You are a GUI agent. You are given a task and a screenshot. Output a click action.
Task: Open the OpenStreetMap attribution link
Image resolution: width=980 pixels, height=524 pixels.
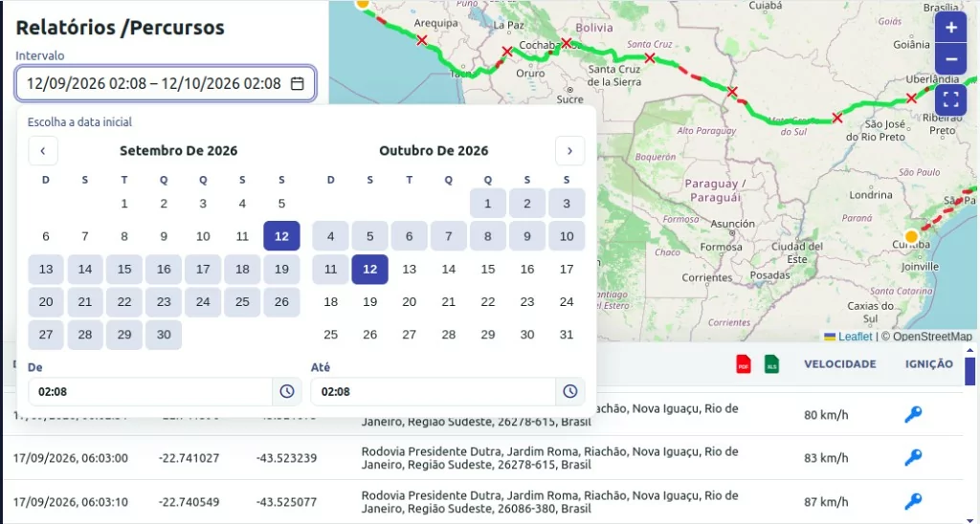pyautogui.click(x=932, y=337)
